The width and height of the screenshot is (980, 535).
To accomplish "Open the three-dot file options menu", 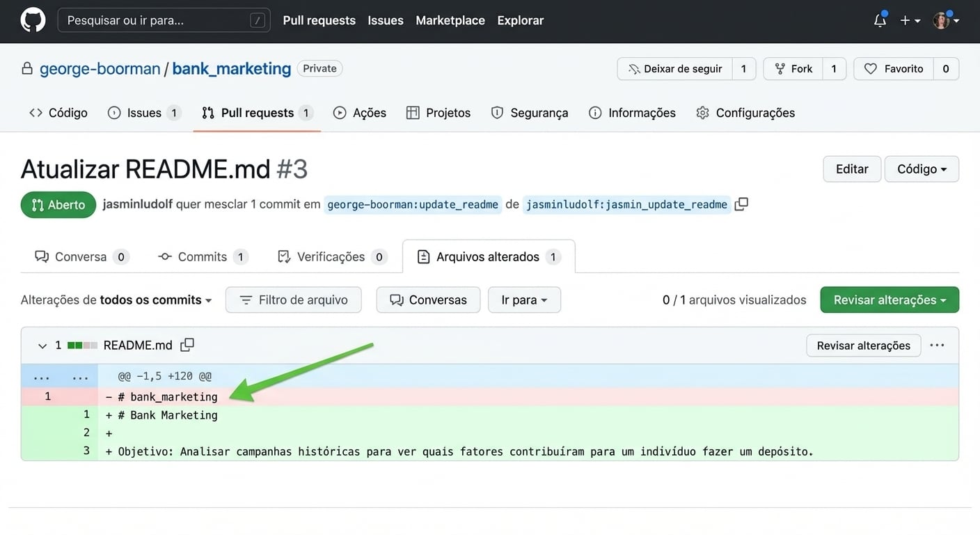I will pyautogui.click(x=938, y=346).
